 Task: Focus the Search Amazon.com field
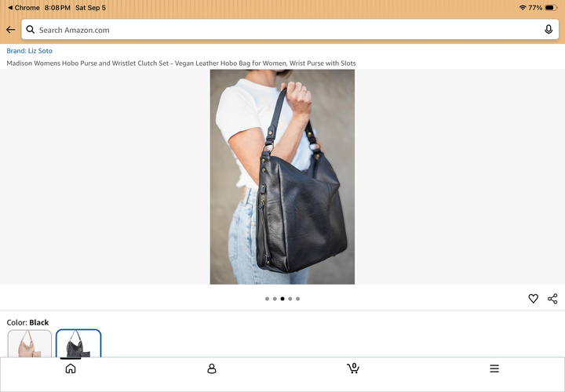pyautogui.click(x=290, y=30)
